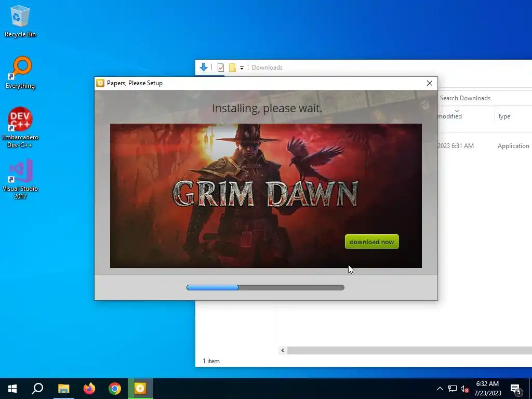Open the Recycle Bin desktop icon
Viewport: 532px width, 399px height.
[20, 21]
